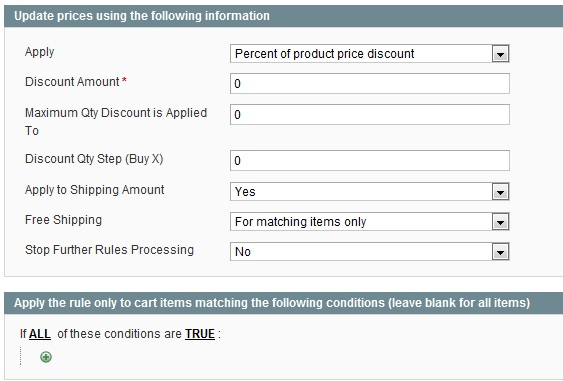Image resolution: width=563 pixels, height=381 pixels.
Task: Click the Apply to Shipping Amount label
Action: click(x=95, y=190)
